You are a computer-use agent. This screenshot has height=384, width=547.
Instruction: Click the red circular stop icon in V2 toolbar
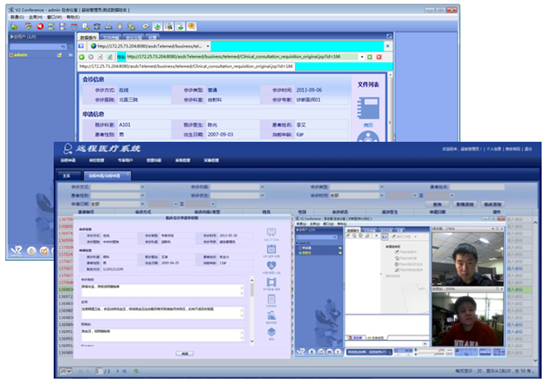[x=40, y=26]
